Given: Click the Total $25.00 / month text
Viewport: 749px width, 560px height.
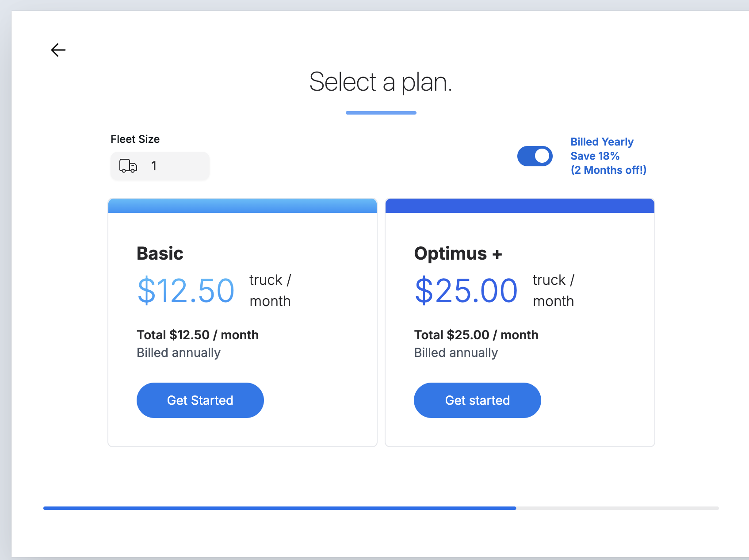Looking at the screenshot, I should [476, 335].
